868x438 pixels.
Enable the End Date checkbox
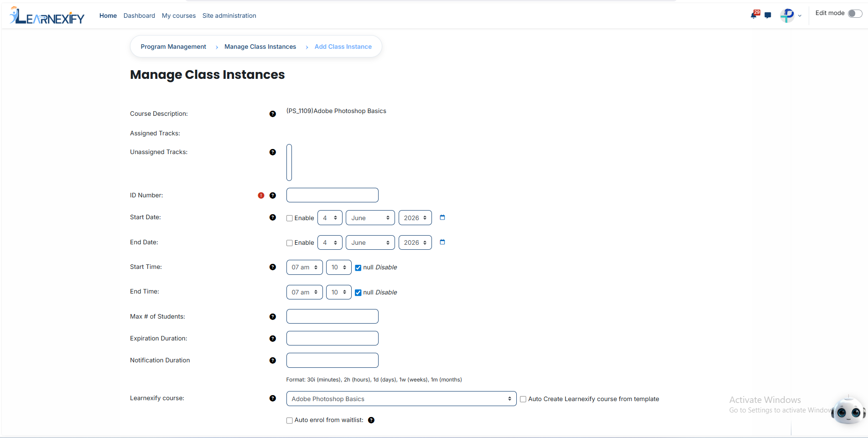pyautogui.click(x=290, y=243)
